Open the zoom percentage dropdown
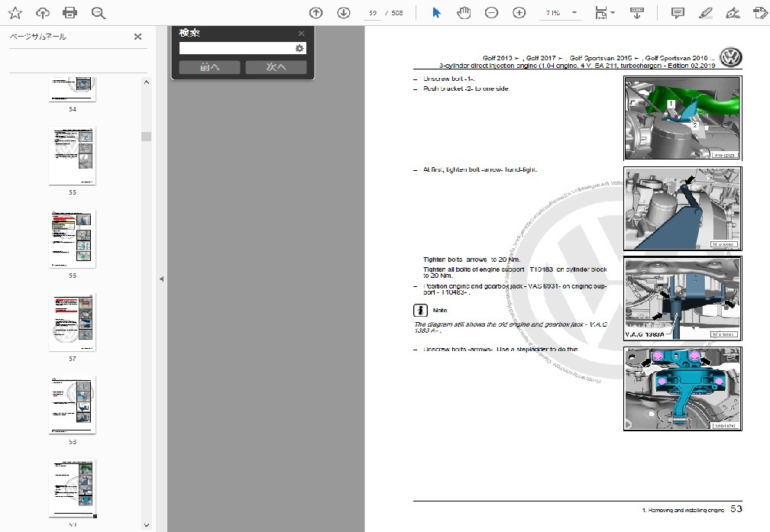 tap(574, 13)
